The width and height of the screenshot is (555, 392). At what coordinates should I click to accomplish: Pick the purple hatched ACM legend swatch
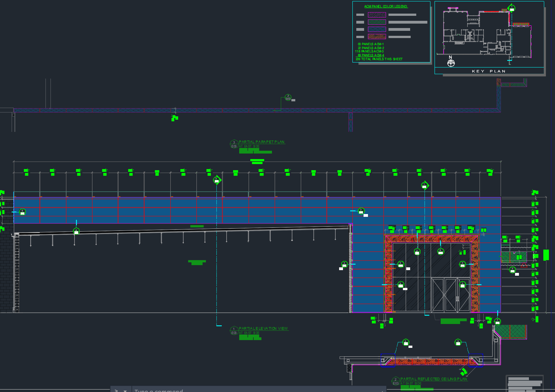point(377,15)
